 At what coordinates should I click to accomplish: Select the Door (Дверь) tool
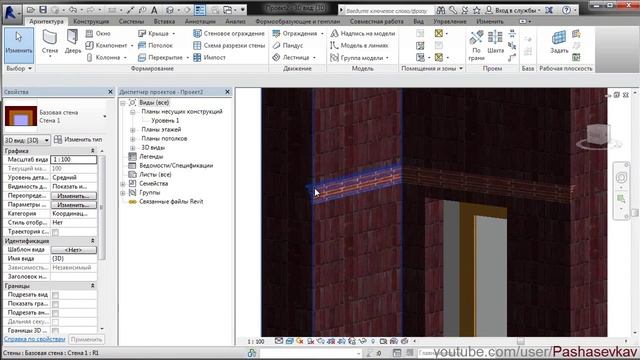point(73,42)
